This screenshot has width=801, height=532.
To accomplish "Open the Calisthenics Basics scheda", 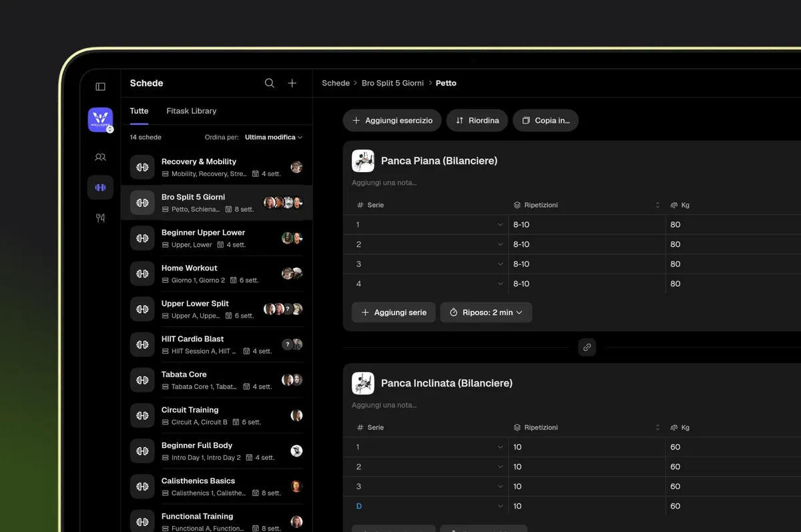I will [x=216, y=487].
